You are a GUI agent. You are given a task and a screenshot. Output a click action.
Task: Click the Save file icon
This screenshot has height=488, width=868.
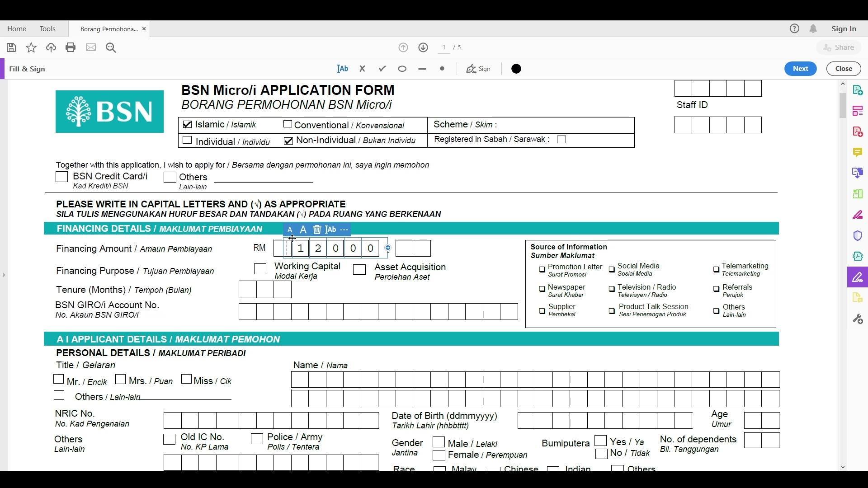pos(11,47)
